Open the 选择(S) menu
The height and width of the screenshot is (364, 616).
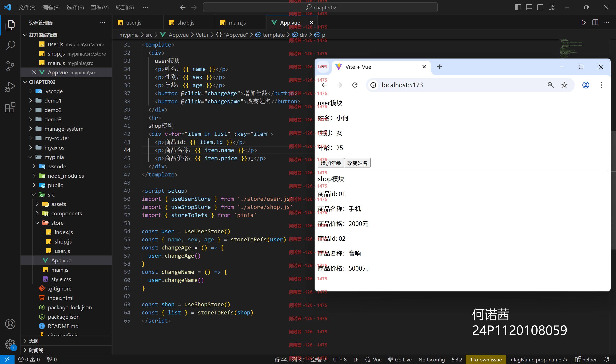coord(75,7)
